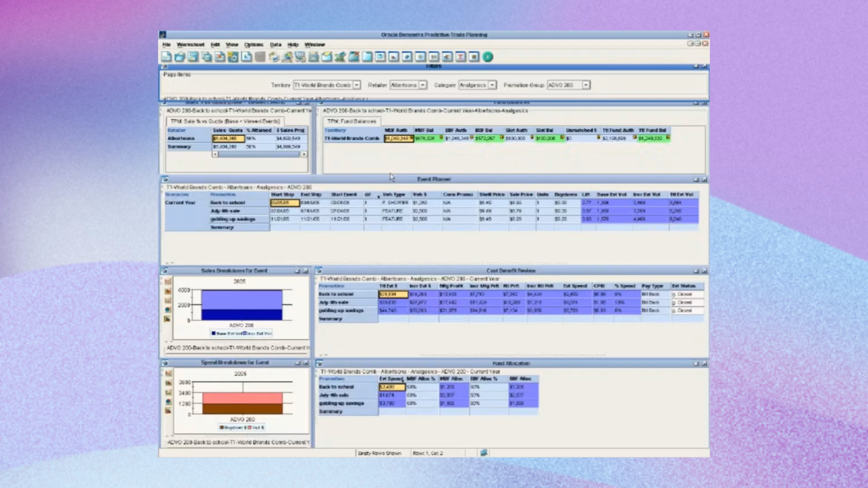Click the green round toolbar icon

[x=488, y=57]
